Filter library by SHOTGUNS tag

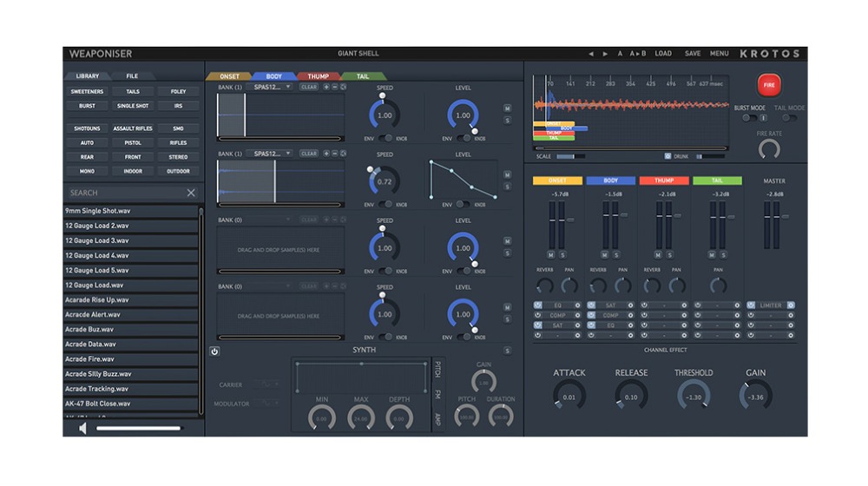pos(87,128)
